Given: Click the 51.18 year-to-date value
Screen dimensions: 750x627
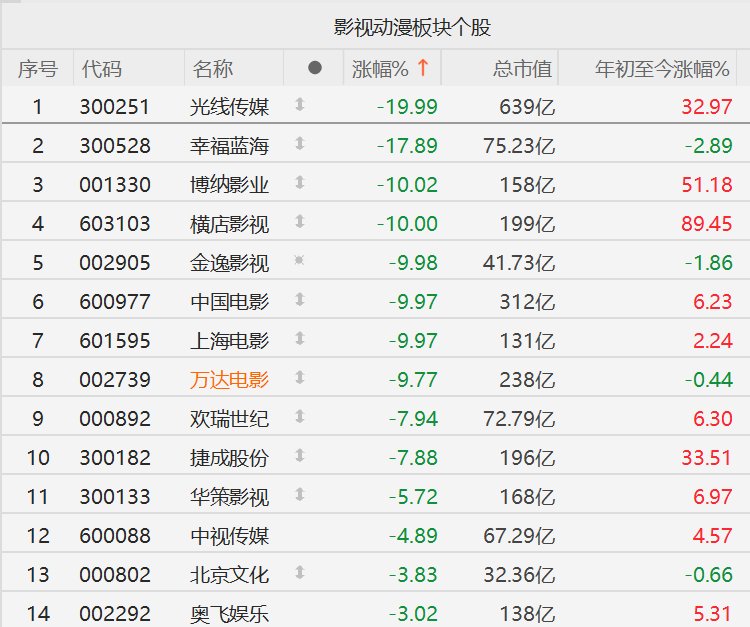Looking at the screenshot, I should [706, 185].
